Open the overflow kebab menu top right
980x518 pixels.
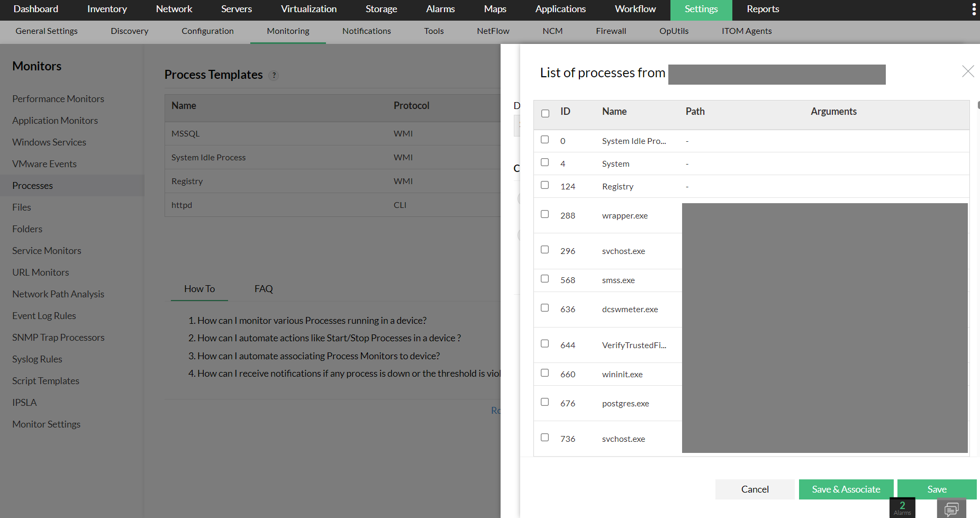pyautogui.click(x=974, y=8)
